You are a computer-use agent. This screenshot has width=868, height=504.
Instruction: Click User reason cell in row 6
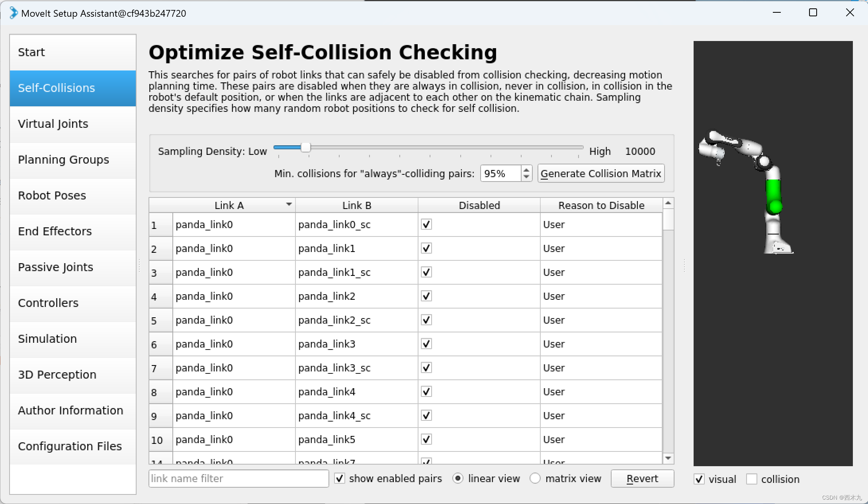pos(601,344)
